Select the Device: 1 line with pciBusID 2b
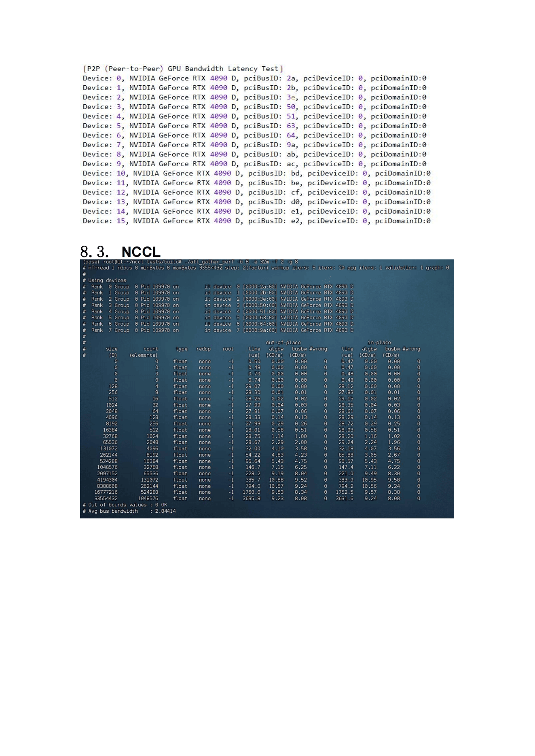Image resolution: width=535 pixels, height=756 pixels. tap(254, 88)
